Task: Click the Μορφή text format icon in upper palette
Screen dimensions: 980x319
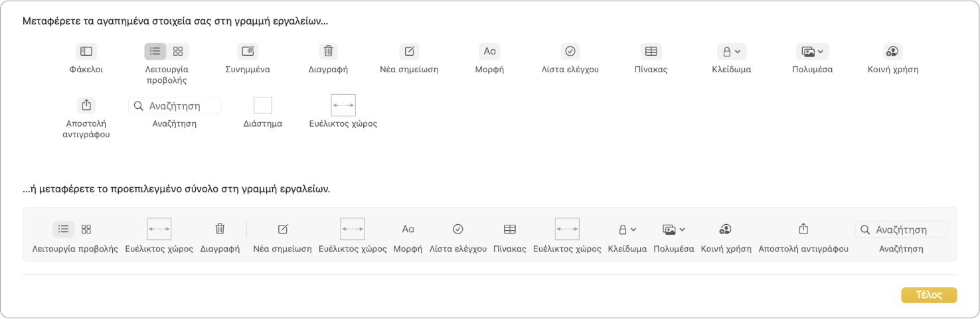Action: [x=489, y=51]
